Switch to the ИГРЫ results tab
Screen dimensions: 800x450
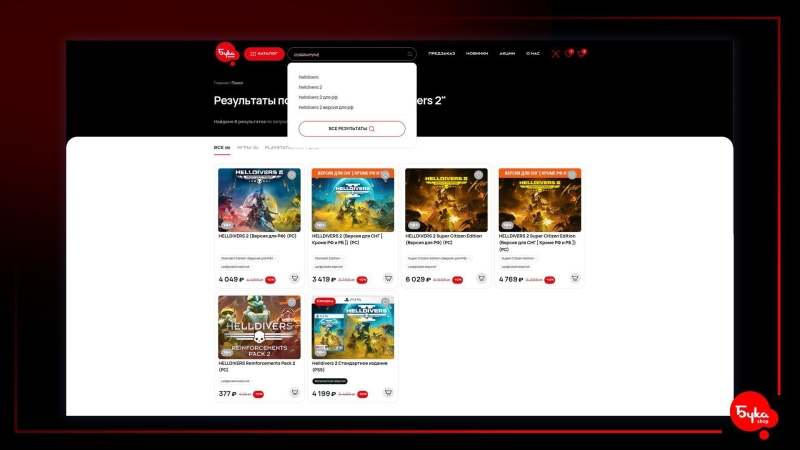[247, 147]
